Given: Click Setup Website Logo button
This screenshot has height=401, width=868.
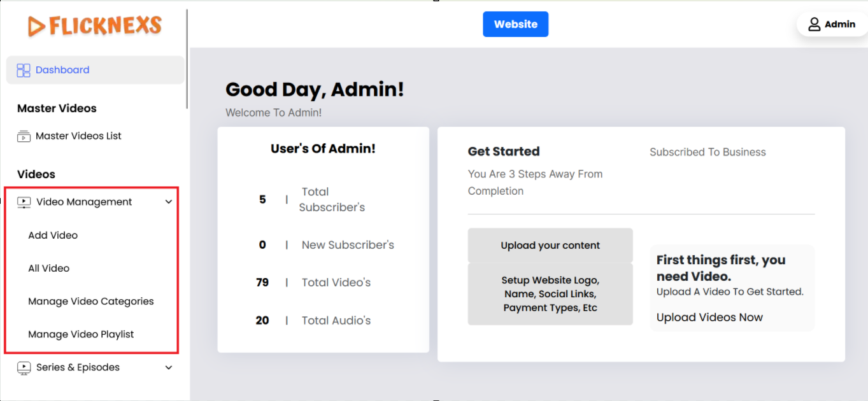Looking at the screenshot, I should (550, 294).
